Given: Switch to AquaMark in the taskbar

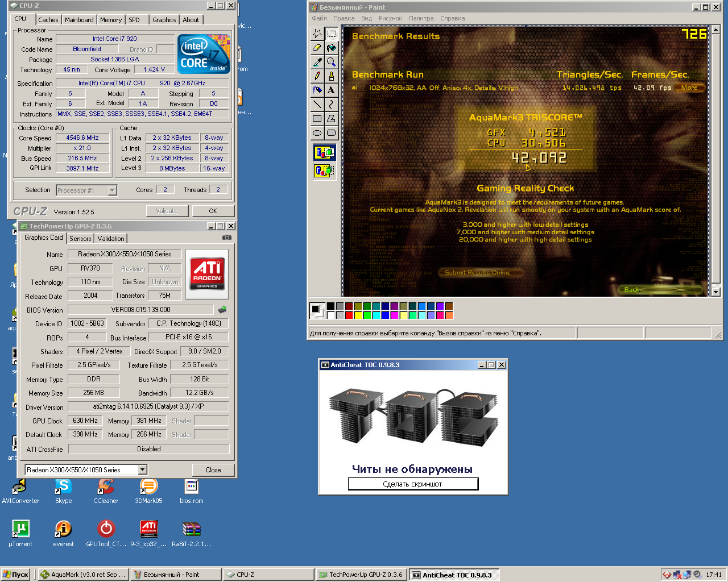Looking at the screenshot, I should point(83,575).
